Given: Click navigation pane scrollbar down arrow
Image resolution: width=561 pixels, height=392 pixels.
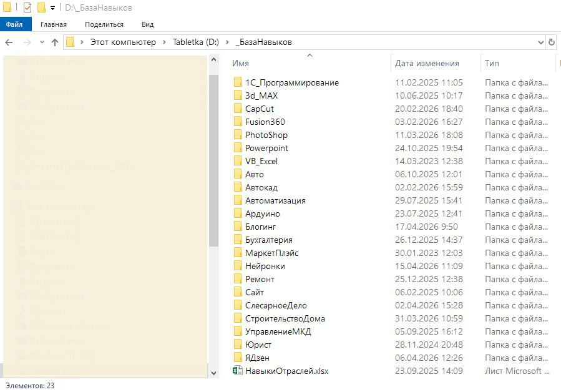Looking at the screenshot, I should (x=213, y=373).
